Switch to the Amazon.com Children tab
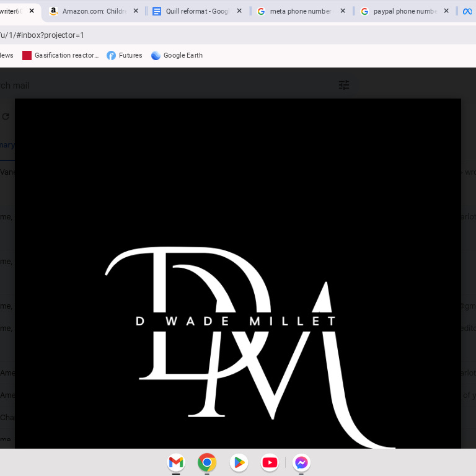 click(x=94, y=11)
